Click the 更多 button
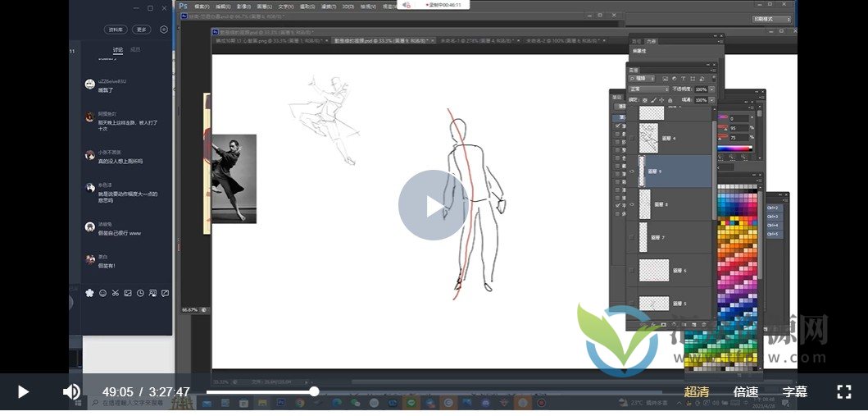Viewport: 868px width, 416px height. [142, 30]
